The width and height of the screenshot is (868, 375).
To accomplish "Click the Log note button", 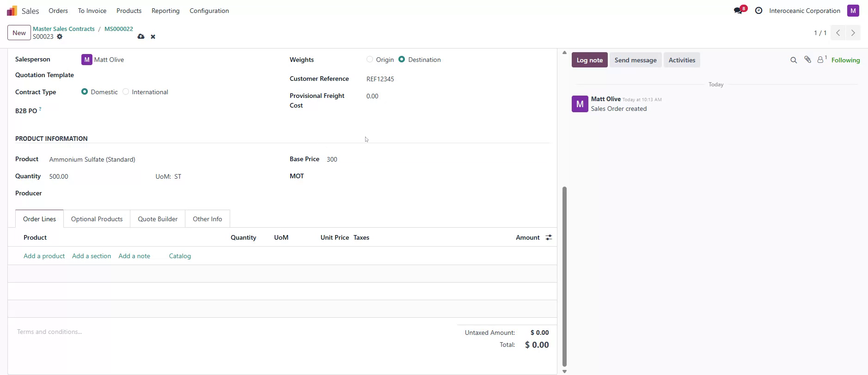I will click(x=589, y=60).
